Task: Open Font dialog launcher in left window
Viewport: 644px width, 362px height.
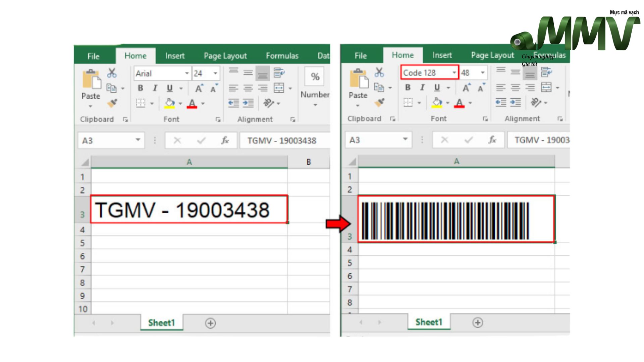Action: [x=218, y=120]
